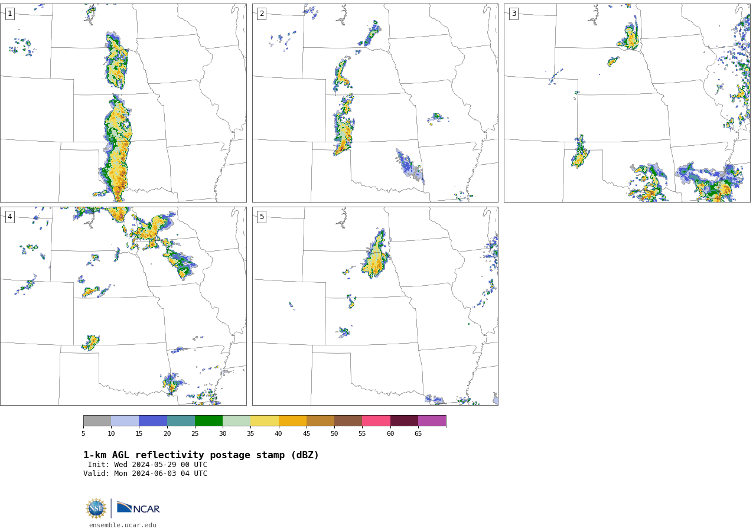
Task: Select the pale green 30-35 dBZ swatch
Action: point(237,421)
